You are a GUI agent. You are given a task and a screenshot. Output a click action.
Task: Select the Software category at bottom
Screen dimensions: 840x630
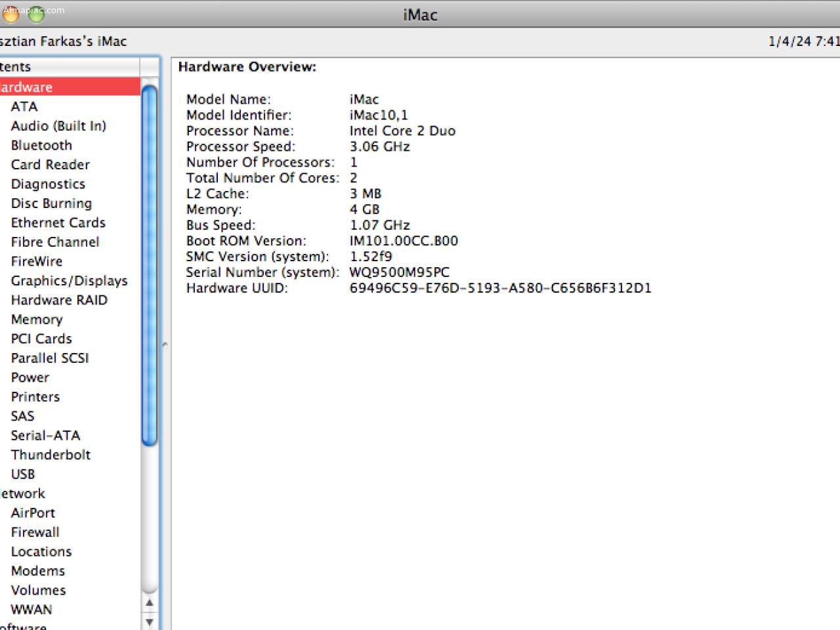pos(23,627)
